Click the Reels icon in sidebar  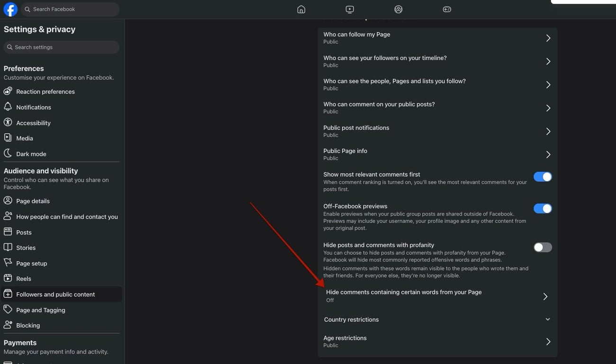click(8, 278)
